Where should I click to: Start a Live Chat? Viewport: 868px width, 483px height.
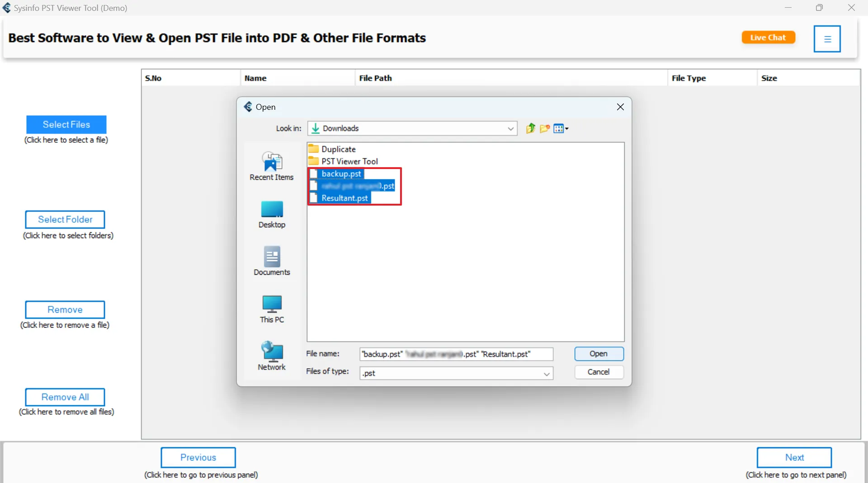[x=768, y=38]
